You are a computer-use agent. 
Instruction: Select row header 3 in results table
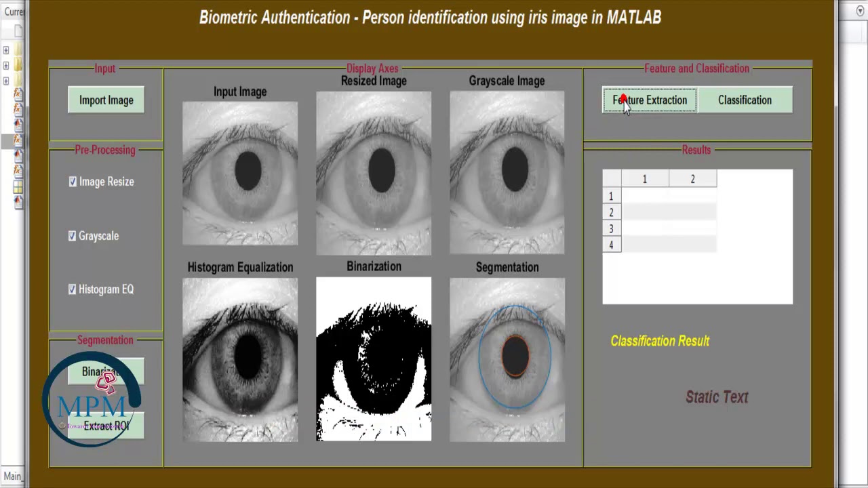click(612, 228)
